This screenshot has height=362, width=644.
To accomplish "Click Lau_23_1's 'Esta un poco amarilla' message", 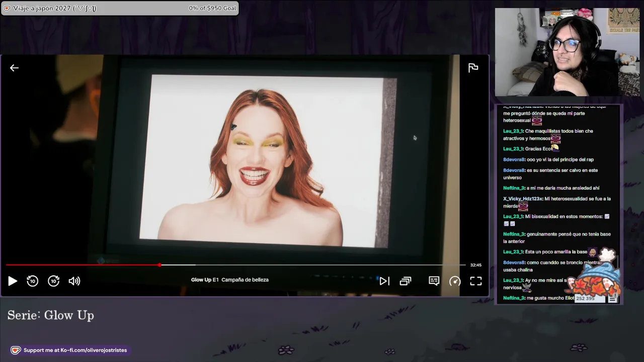I will tap(550, 252).
